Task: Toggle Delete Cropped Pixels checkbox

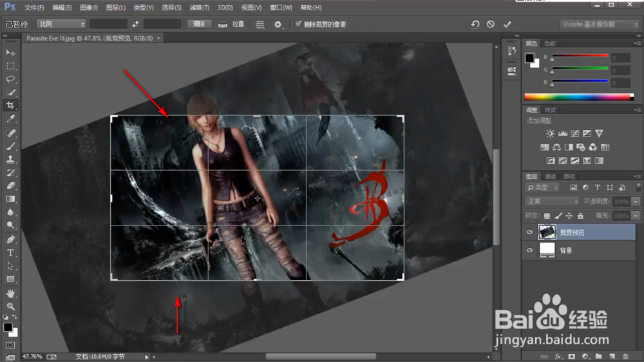Action: coord(298,24)
